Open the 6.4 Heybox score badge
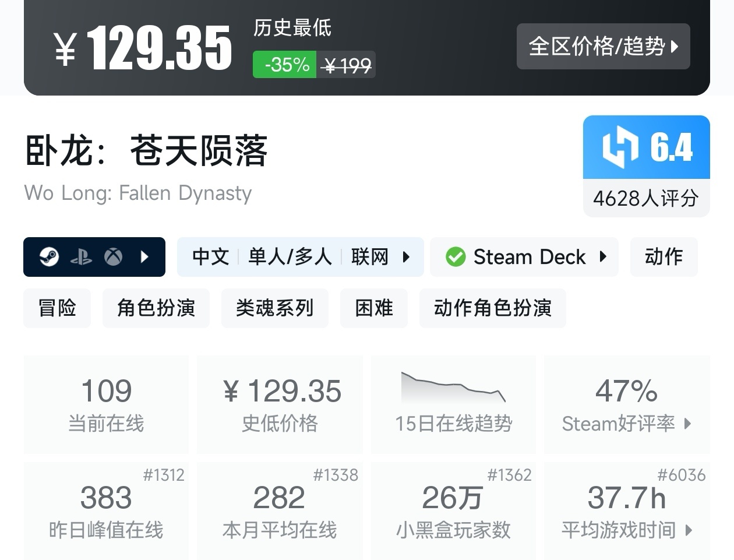This screenshot has height=560, width=734. 647,147
